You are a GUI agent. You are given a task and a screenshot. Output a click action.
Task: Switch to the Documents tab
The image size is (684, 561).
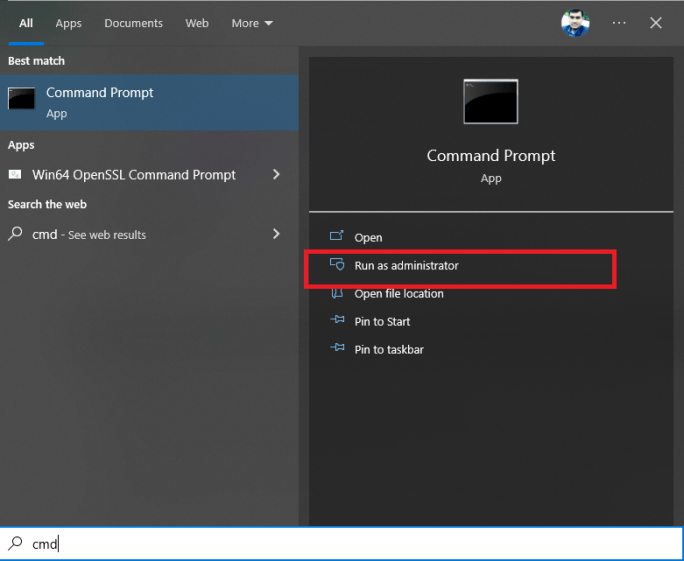tap(133, 23)
